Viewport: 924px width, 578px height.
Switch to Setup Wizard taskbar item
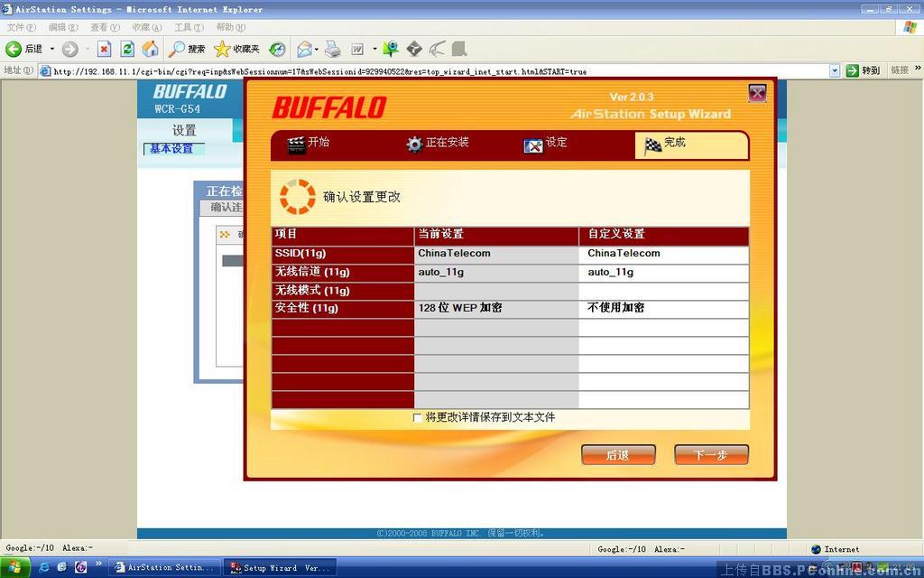click(x=278, y=567)
